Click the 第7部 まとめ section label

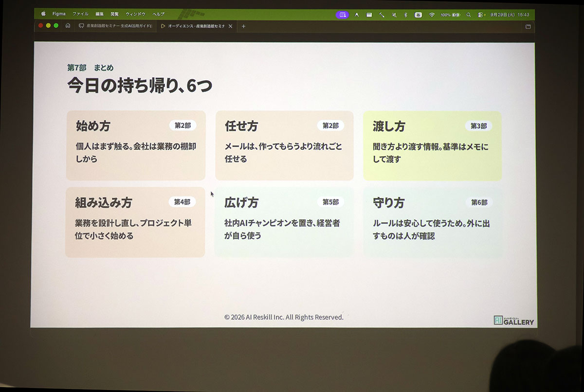[91, 68]
